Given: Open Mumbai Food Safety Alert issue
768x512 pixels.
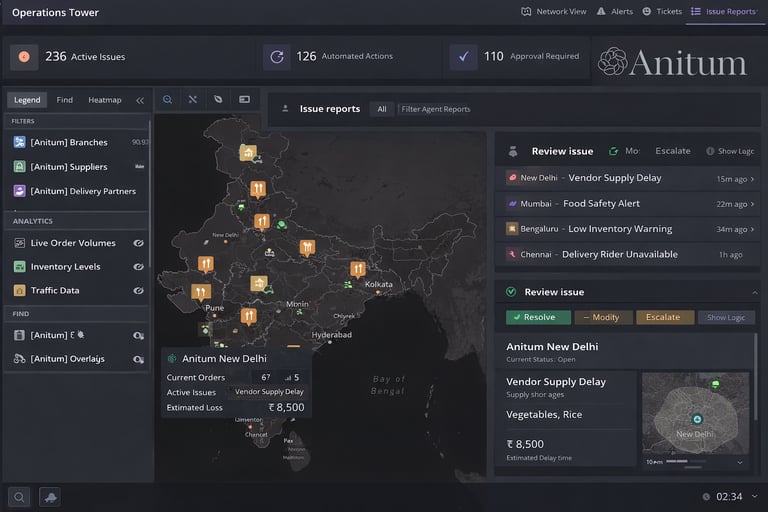Looking at the screenshot, I should click(x=627, y=204).
